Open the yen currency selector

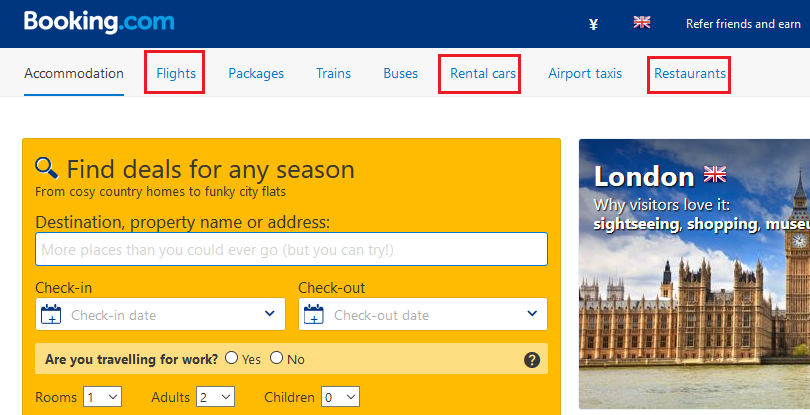(x=594, y=24)
